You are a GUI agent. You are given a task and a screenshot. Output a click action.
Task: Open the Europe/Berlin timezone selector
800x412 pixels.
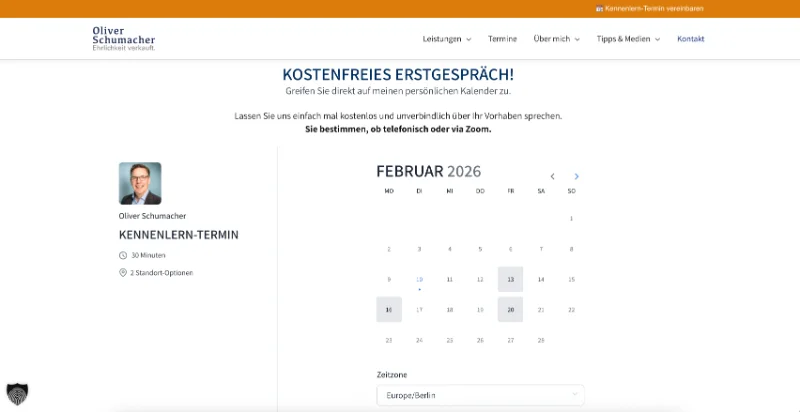point(480,395)
